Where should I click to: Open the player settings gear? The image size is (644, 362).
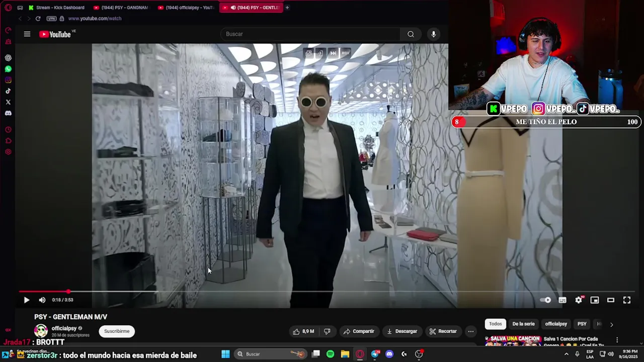579,300
